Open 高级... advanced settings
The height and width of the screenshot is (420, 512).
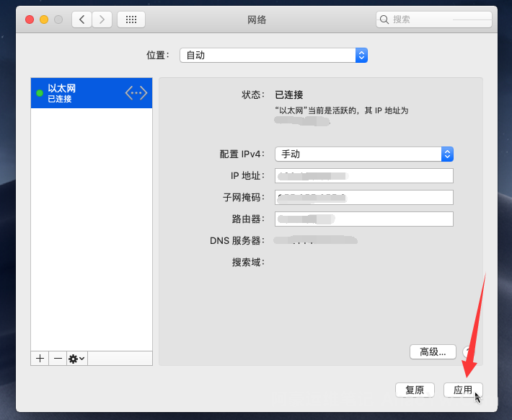coord(433,351)
